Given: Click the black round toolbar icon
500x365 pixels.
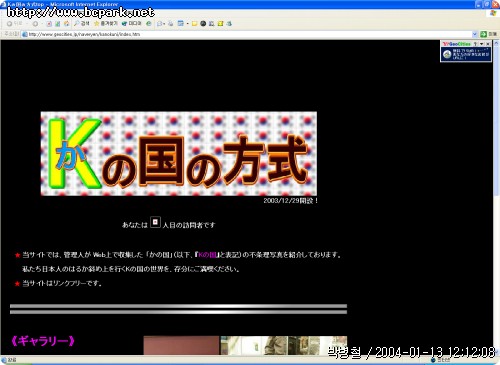Looking at the screenshot, I should click(203, 24).
